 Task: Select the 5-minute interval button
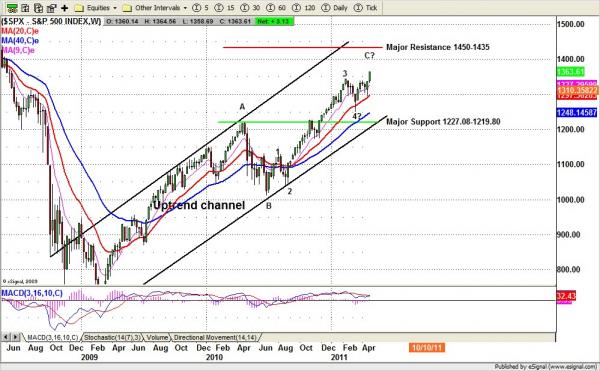pos(201,8)
